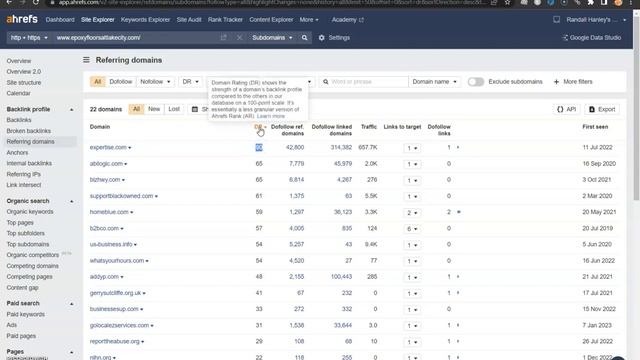Click Learn more in DR tooltip
The image size is (640, 360).
pos(271,116)
